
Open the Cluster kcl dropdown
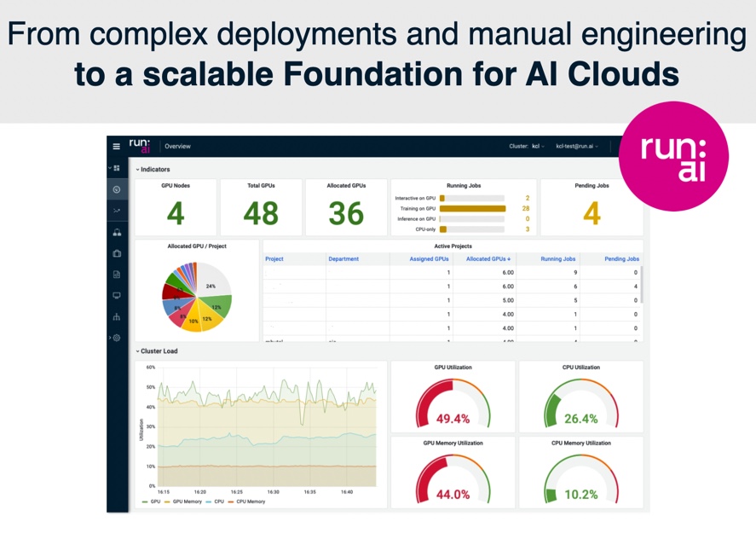(527, 146)
